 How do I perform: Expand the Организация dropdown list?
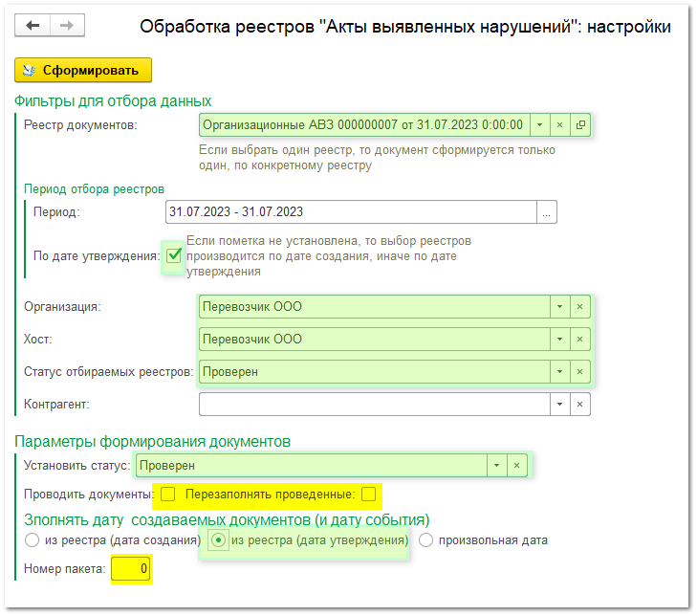pos(558,307)
